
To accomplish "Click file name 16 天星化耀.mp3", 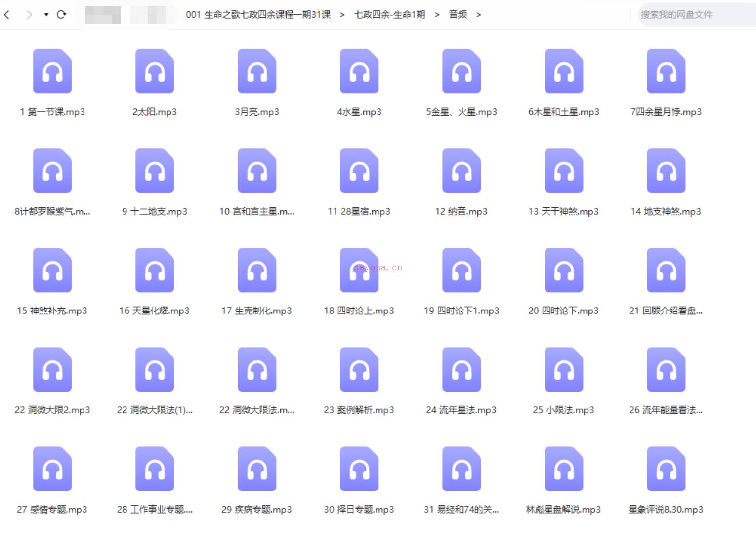I will 155,311.
